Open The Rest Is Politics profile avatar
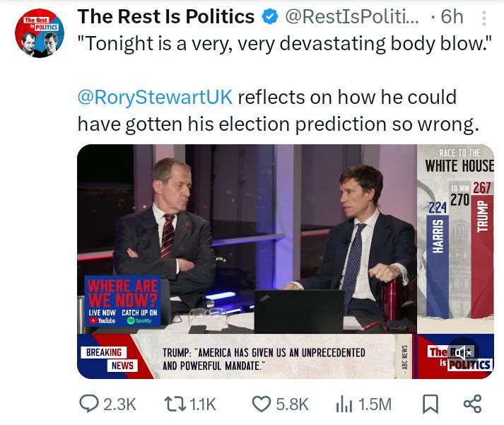The height and width of the screenshot is (425, 504). [x=40, y=33]
